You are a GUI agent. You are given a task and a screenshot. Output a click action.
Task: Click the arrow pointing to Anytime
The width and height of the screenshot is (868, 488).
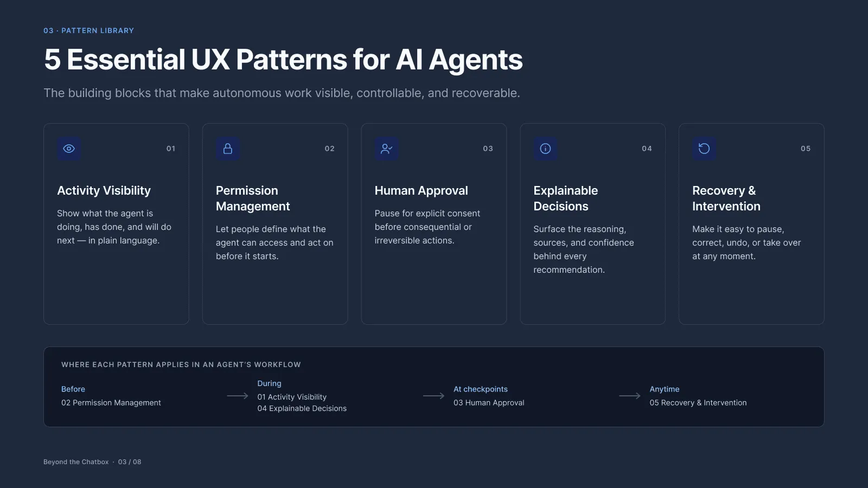630,396
